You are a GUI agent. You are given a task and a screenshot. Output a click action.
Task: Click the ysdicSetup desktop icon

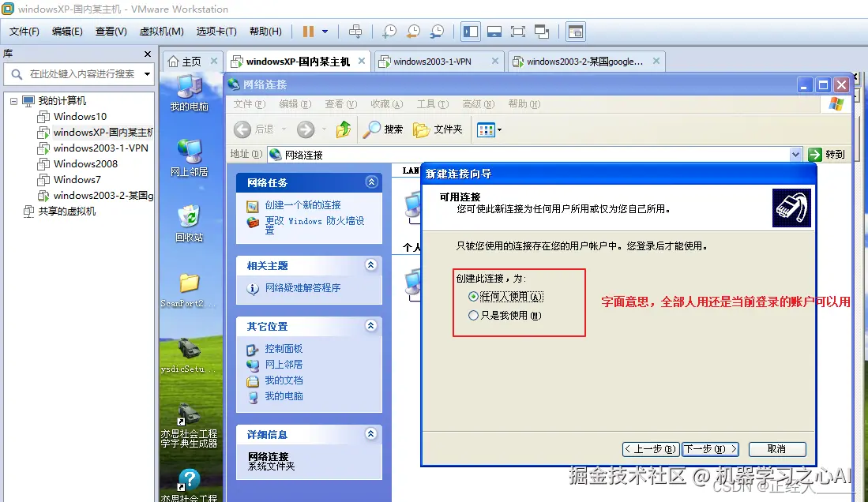tap(189, 356)
